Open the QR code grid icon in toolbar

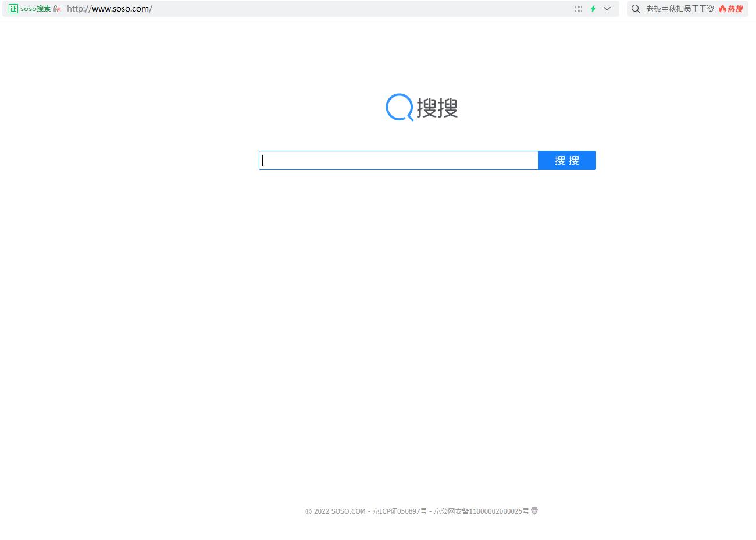(x=578, y=9)
